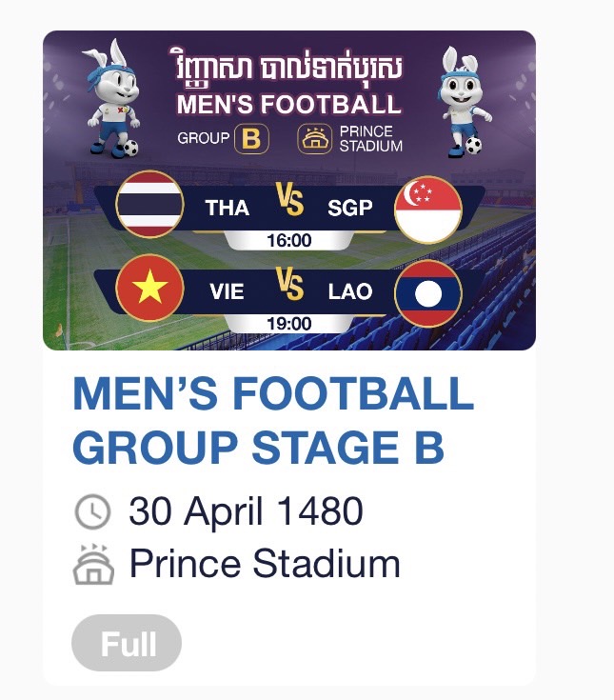This screenshot has width=614, height=700.
Task: Click the 19:00 kickoff time label
Action: coord(289,324)
